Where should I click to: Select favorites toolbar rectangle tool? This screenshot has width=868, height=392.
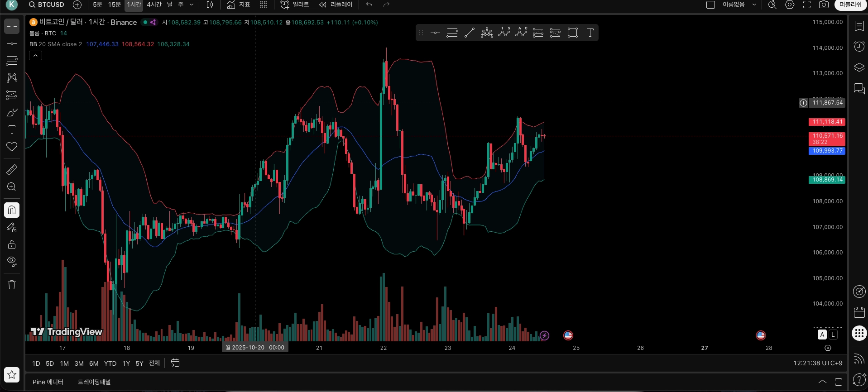[573, 33]
